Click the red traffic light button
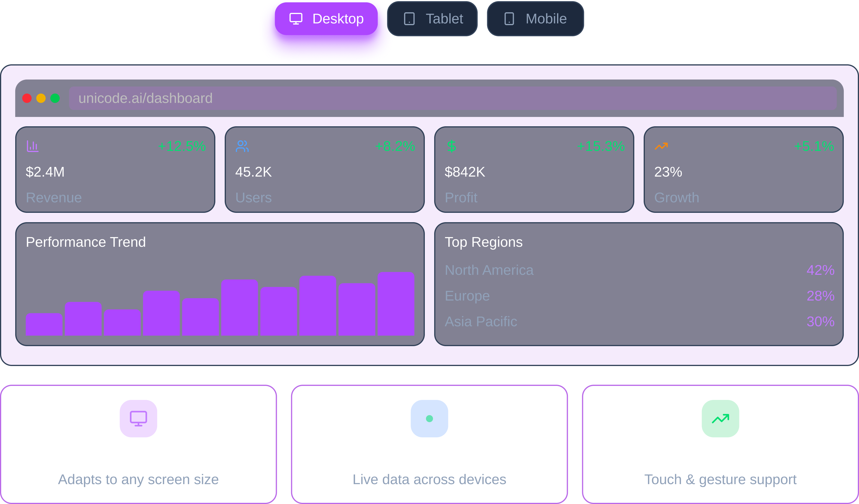The width and height of the screenshot is (859, 504). point(27,99)
